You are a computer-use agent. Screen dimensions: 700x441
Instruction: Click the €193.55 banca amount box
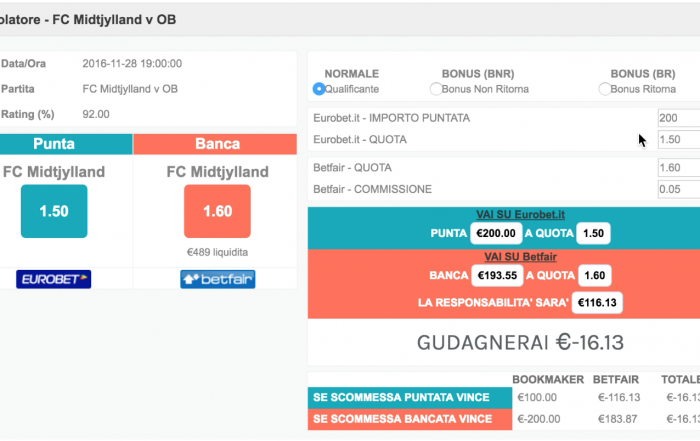497,275
